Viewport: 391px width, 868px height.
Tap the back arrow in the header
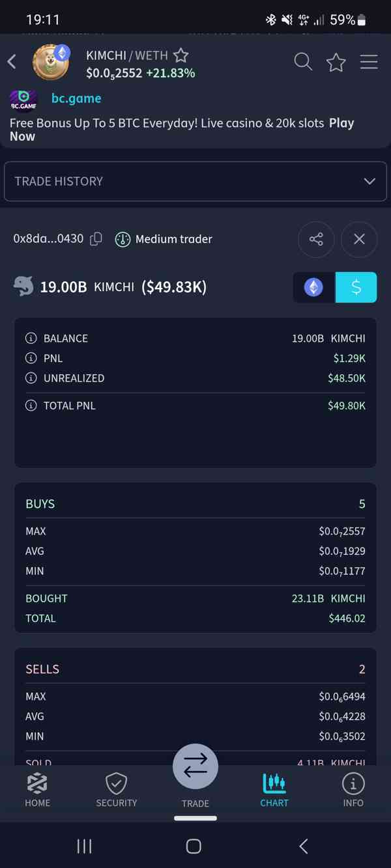[x=12, y=62]
